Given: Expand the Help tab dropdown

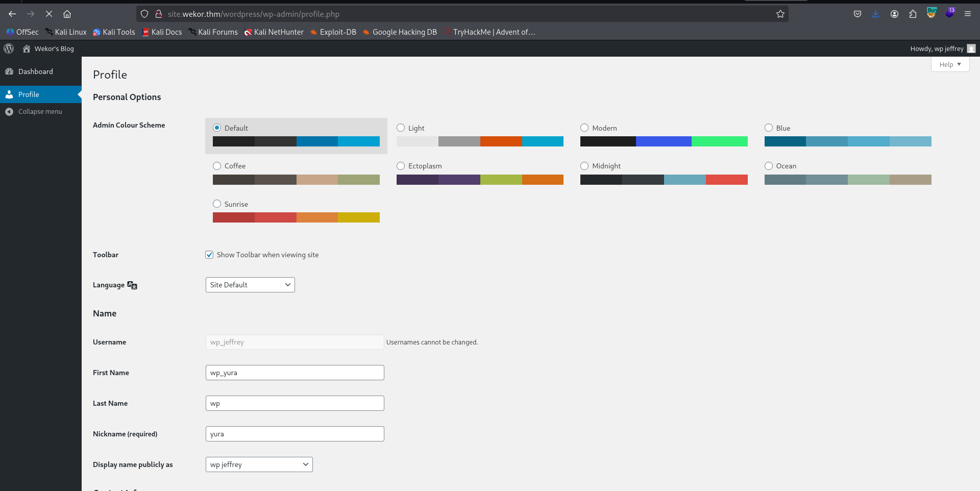Looking at the screenshot, I should tap(949, 64).
